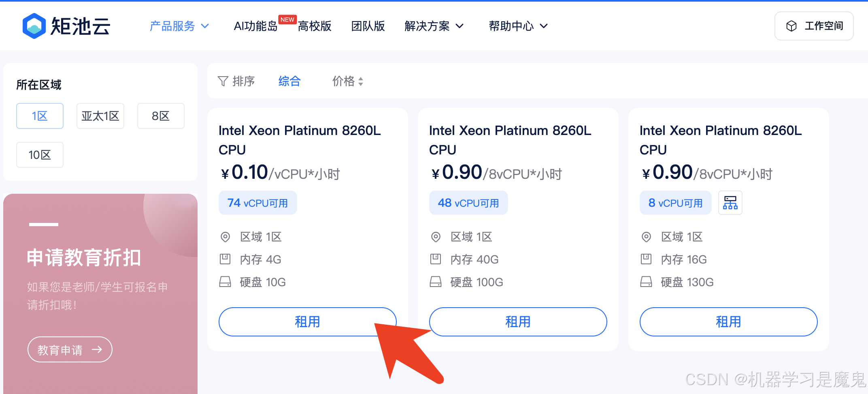The image size is (868, 394).
Task: Expand the 帮助中心 dropdown menu
Action: click(x=518, y=26)
